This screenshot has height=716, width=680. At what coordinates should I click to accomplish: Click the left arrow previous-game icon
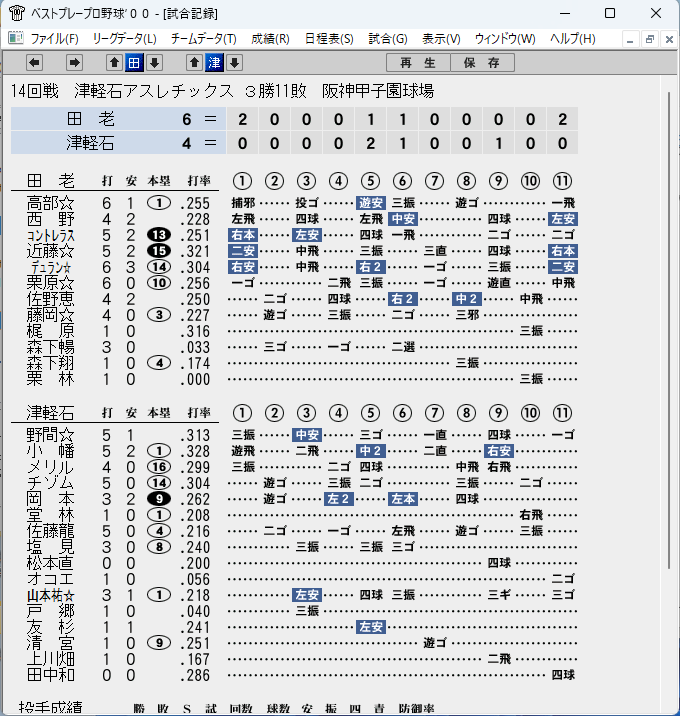point(34,63)
